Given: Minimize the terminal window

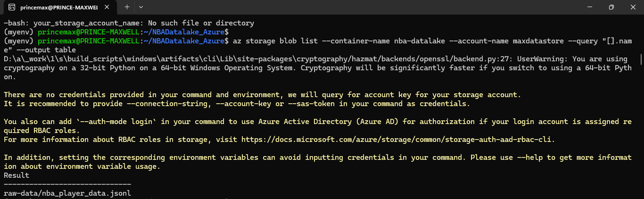Looking at the screenshot, I should click(x=589, y=7).
